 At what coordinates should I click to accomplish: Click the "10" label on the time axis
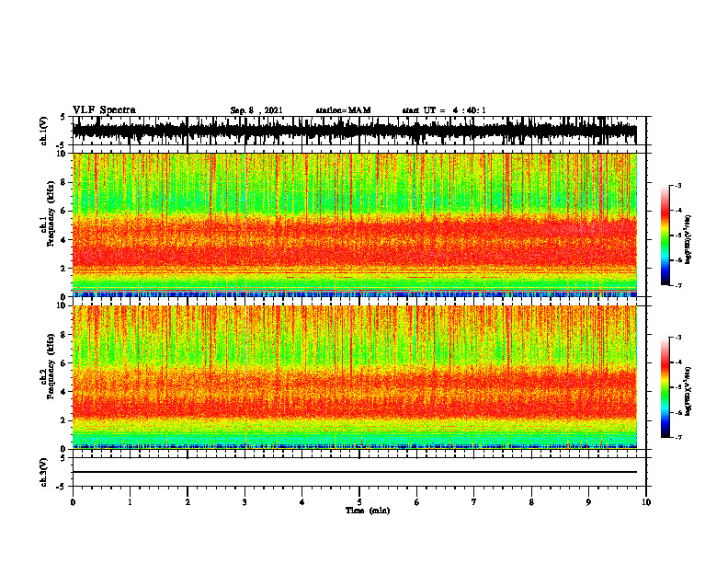tap(646, 502)
